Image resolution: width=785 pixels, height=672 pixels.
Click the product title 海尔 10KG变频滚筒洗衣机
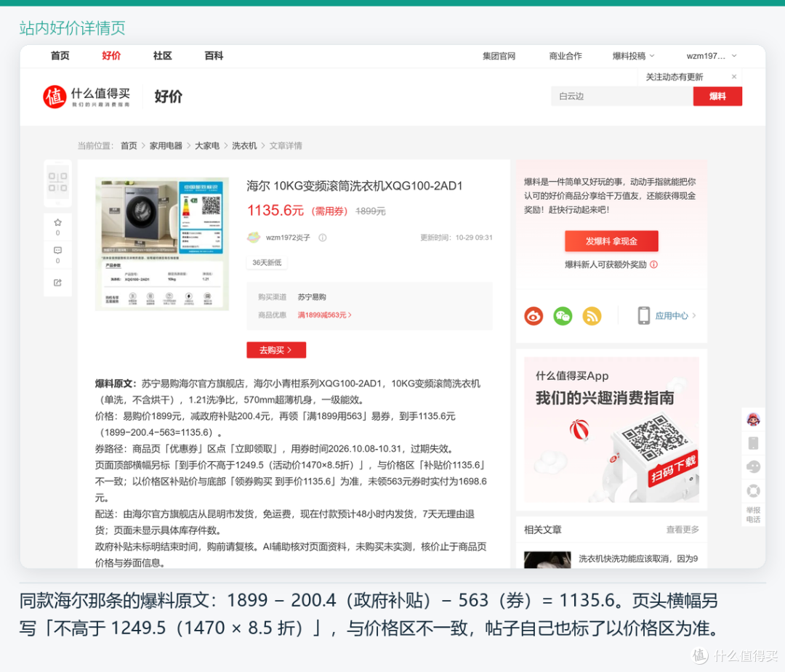click(x=355, y=186)
